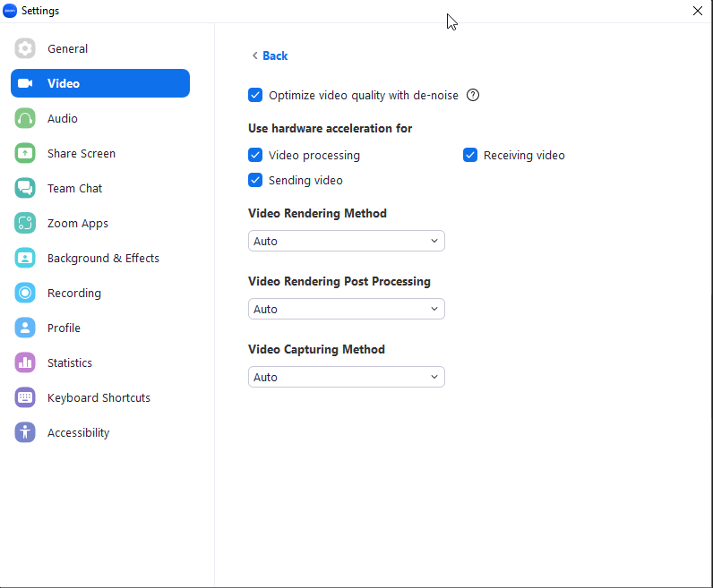This screenshot has height=588, width=713.
Task: Open the Zoom Apps icon
Action: 25,223
